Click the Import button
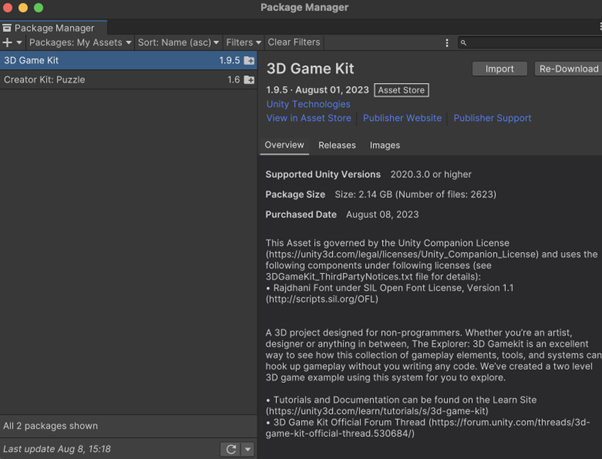The image size is (602, 459). click(x=499, y=69)
